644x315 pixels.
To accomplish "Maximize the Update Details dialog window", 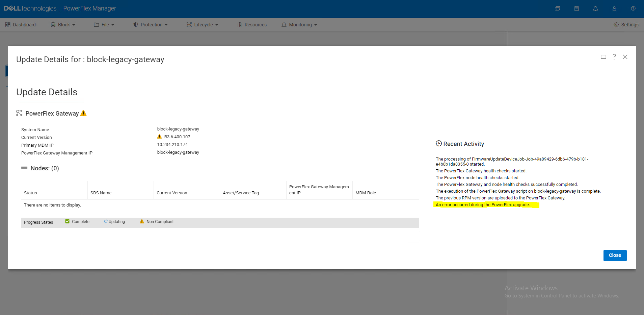I will [x=603, y=57].
